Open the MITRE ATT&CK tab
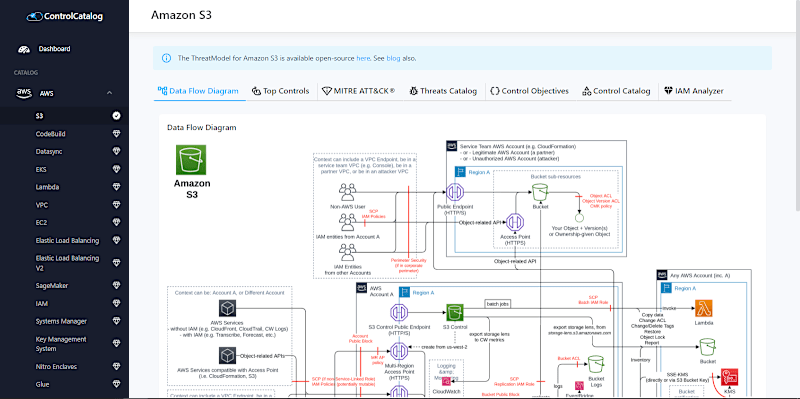This screenshot has width=800, height=399. point(359,91)
